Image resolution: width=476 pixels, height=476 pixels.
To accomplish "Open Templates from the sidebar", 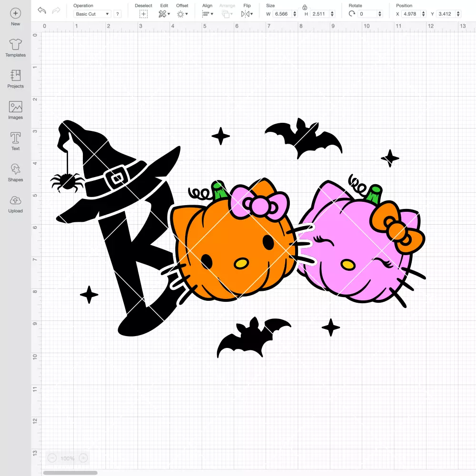I will pos(16,48).
